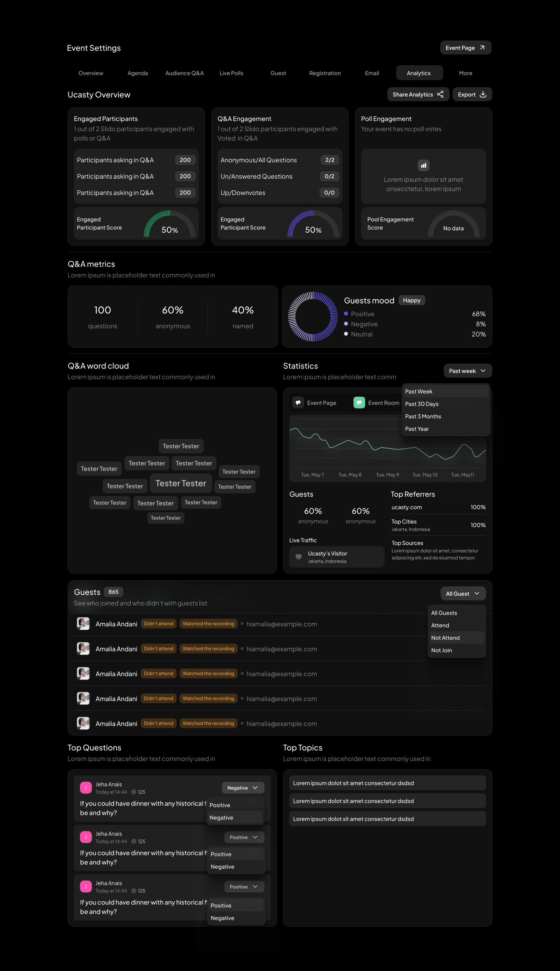Click the email in third guest row
The image size is (560, 971).
[x=282, y=674]
